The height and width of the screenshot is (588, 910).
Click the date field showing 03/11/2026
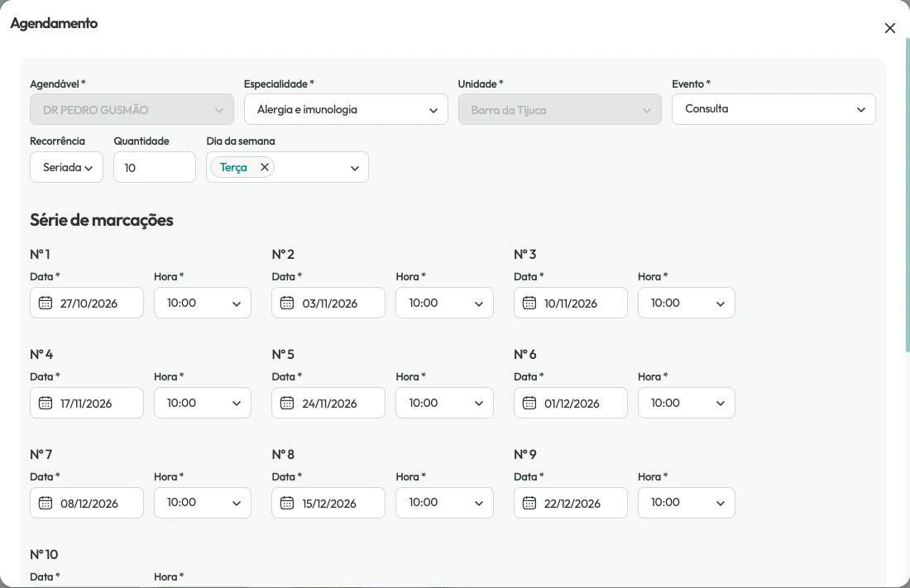(328, 303)
